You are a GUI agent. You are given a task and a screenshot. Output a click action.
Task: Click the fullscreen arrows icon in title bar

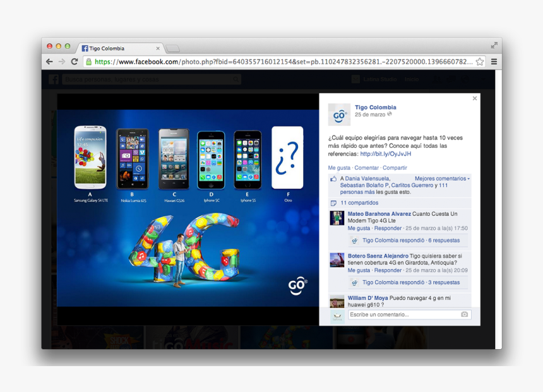[494, 45]
